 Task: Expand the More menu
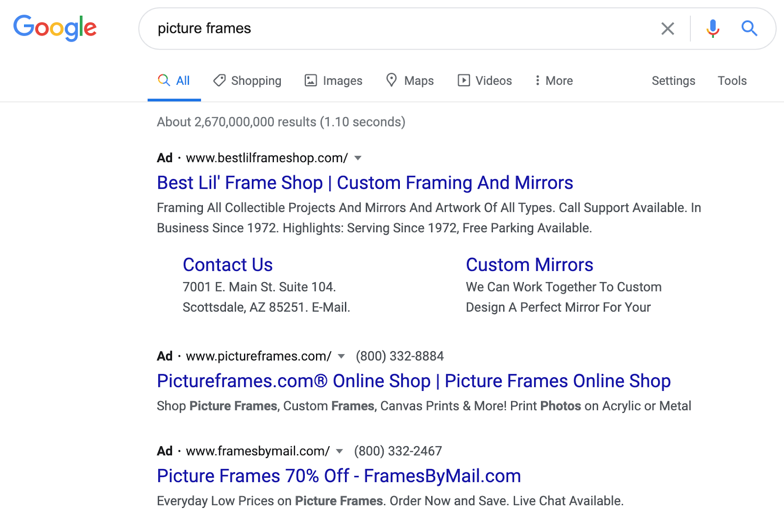coord(554,81)
